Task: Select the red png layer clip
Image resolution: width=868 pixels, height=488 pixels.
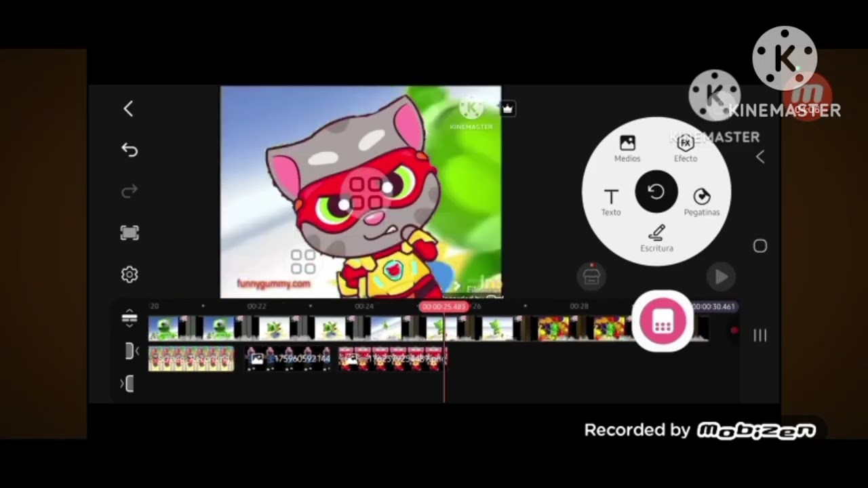Action: coord(393,359)
